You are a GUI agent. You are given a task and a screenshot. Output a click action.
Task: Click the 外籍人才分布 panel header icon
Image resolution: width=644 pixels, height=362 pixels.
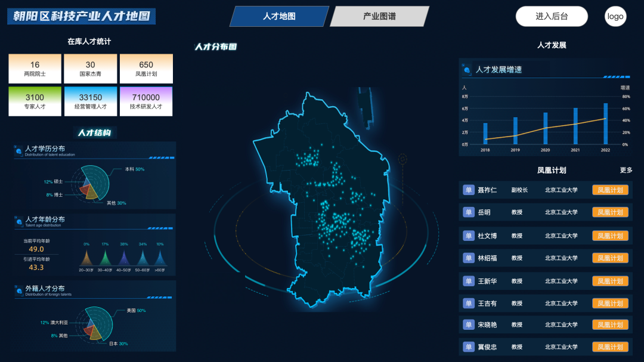click(x=18, y=290)
